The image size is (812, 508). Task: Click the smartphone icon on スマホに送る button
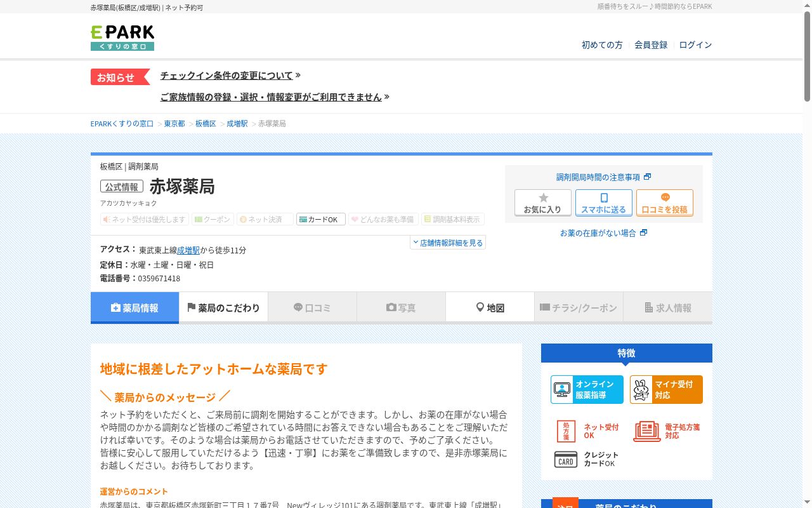(604, 197)
